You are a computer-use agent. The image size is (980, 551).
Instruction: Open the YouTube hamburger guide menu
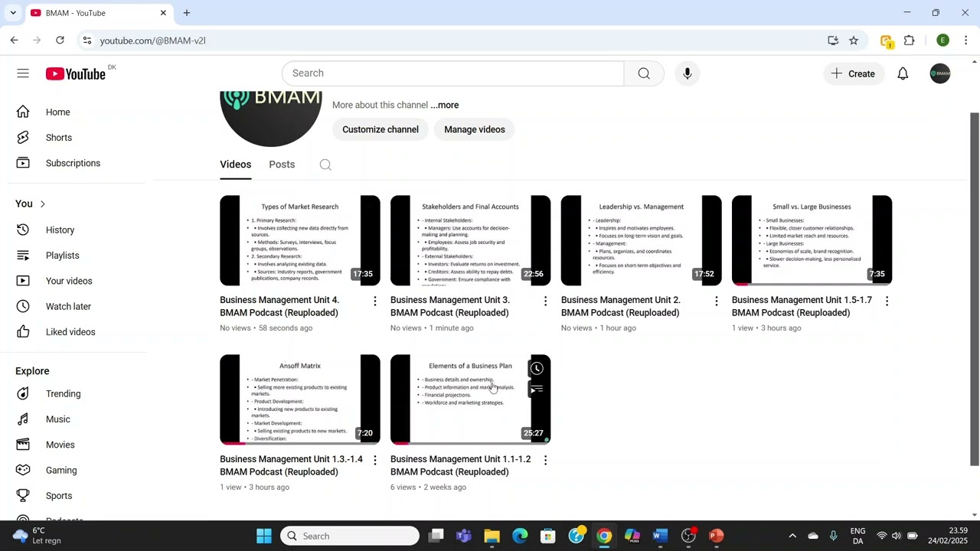click(23, 73)
